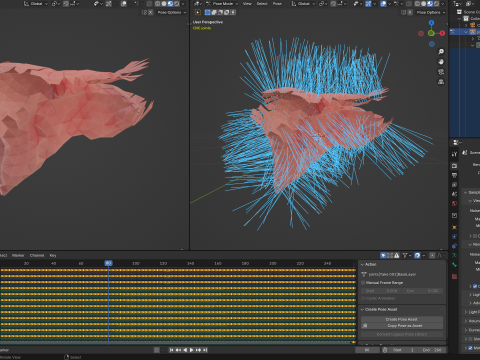480x360 pixels.
Task: Open Channel menu in dope sheet
Action: point(37,255)
